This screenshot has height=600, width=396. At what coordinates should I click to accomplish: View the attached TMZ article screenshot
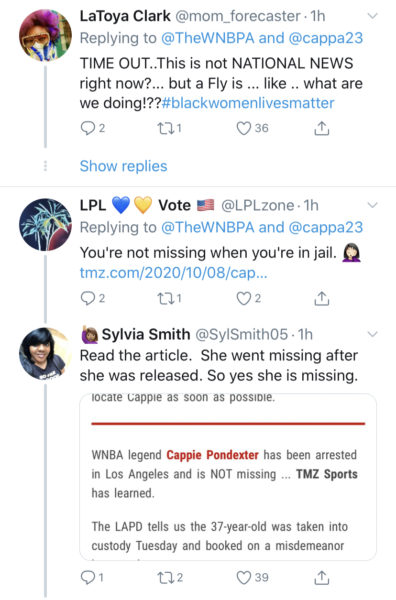228,477
